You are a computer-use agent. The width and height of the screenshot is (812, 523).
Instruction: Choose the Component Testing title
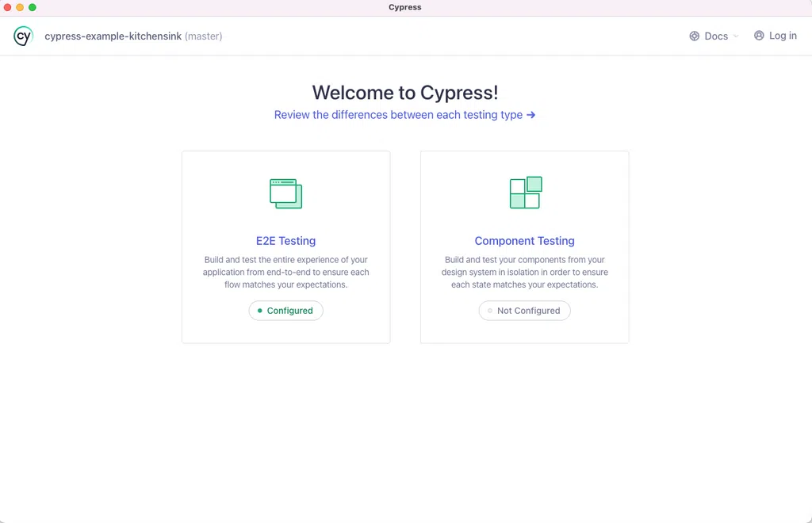click(524, 241)
